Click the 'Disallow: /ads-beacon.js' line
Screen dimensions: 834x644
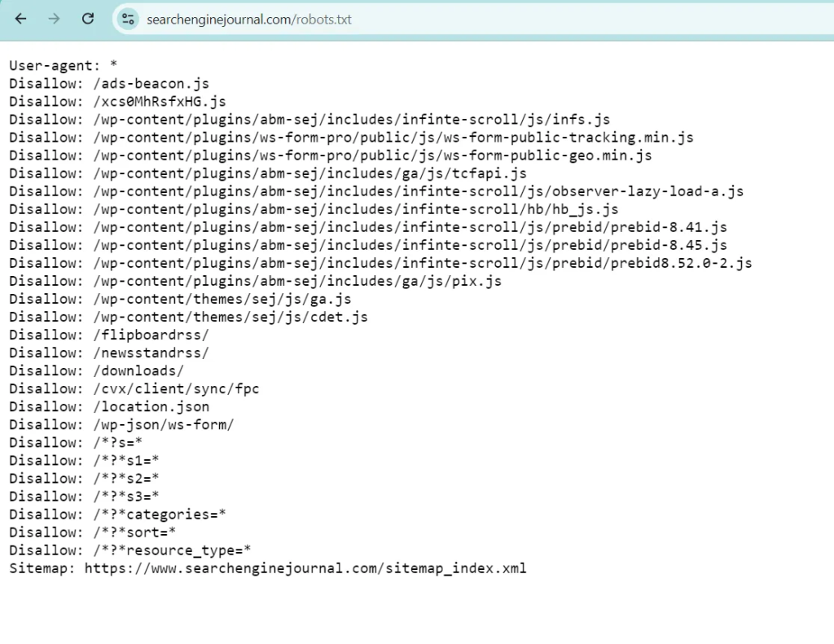pyautogui.click(x=109, y=84)
